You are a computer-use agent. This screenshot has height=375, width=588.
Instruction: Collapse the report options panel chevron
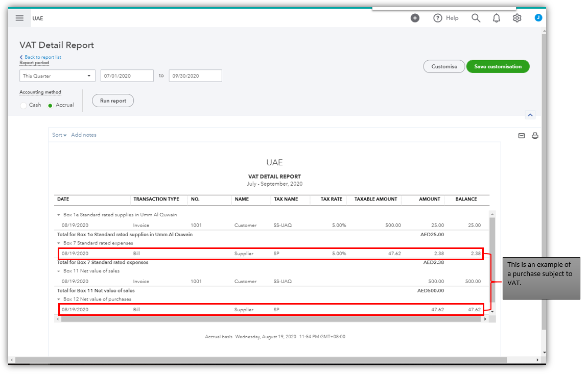click(530, 115)
